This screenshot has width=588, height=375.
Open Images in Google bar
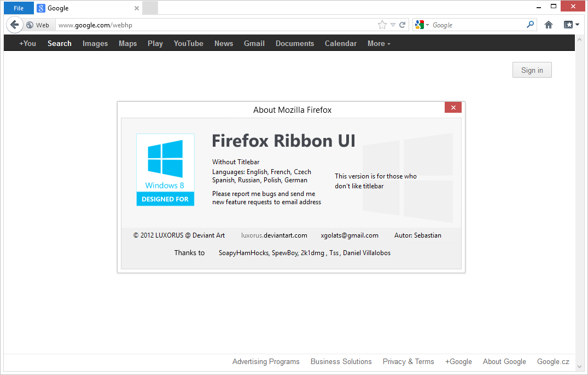coord(95,44)
